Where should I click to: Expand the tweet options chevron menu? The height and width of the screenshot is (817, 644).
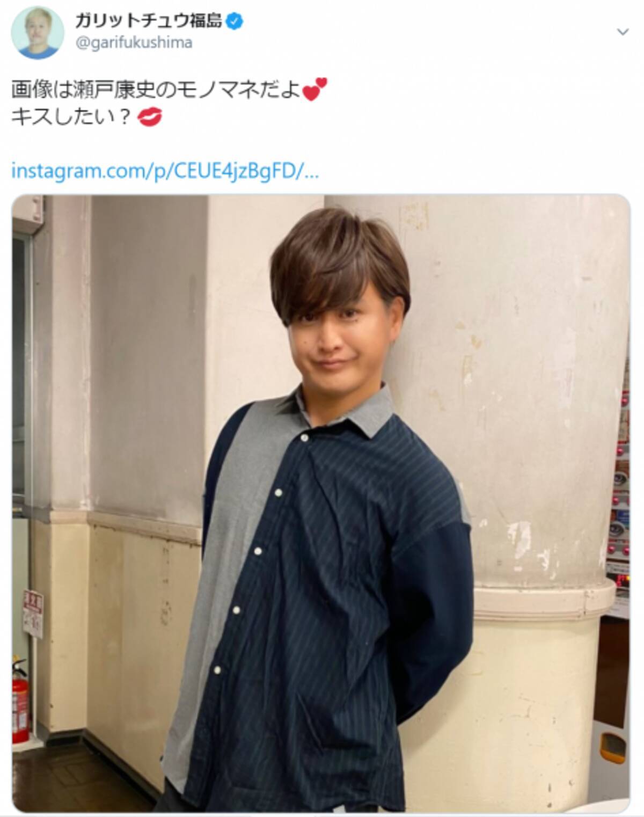[x=623, y=32]
